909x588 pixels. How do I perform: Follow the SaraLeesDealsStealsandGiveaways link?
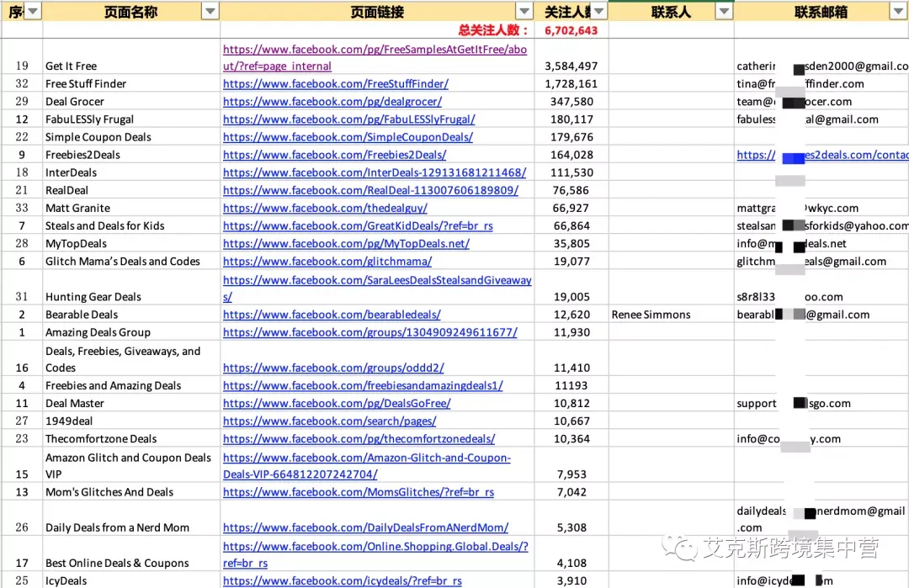pyautogui.click(x=377, y=288)
